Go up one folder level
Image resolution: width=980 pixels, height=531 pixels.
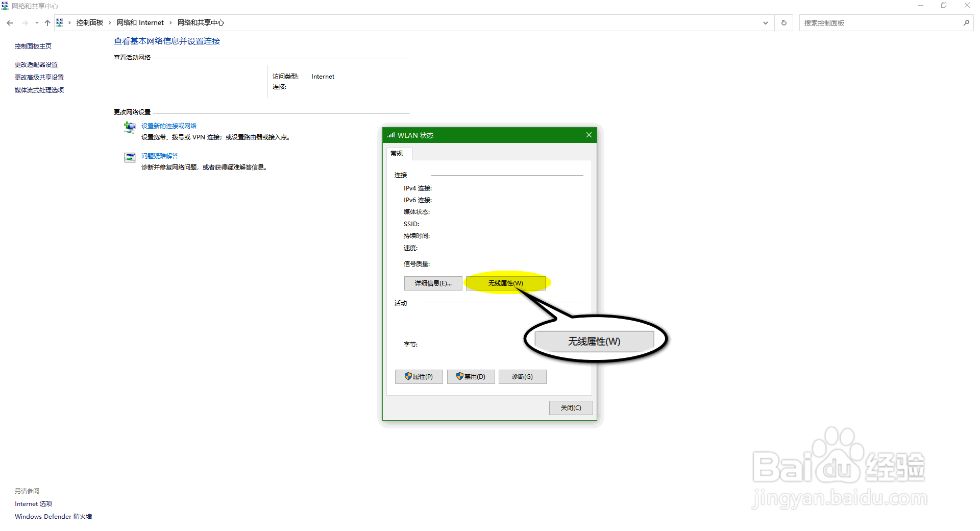pos(47,23)
